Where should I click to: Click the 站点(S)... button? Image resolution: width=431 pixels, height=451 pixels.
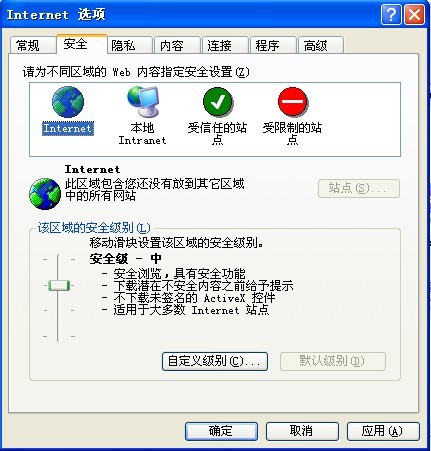coord(359,189)
